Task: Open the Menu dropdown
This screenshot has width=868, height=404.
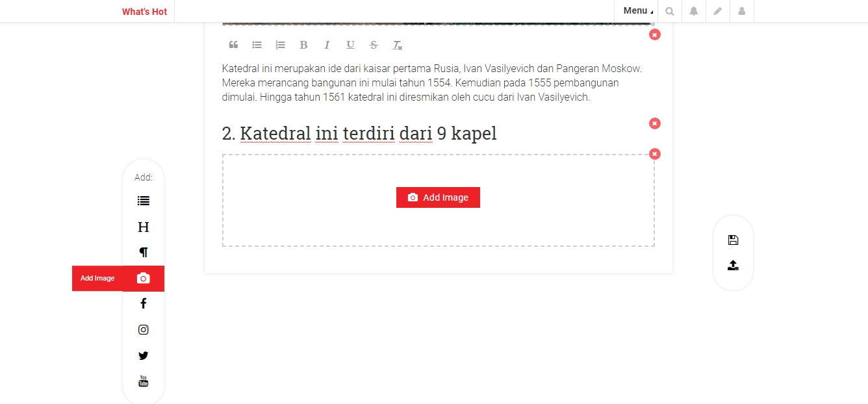Action: 637,11
